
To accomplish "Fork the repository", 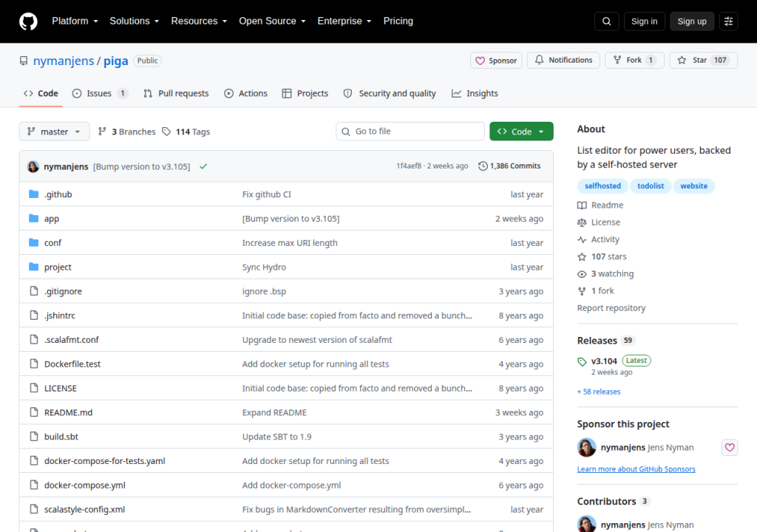I will pyautogui.click(x=634, y=61).
